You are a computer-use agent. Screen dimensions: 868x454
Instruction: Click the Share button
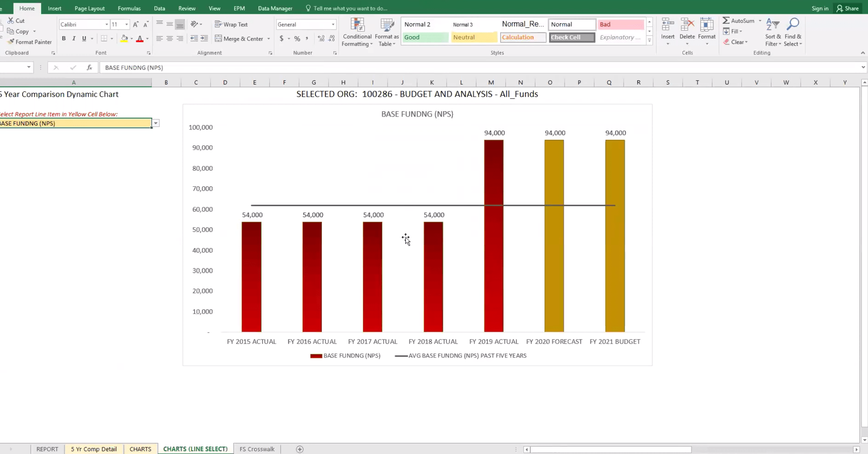point(847,8)
